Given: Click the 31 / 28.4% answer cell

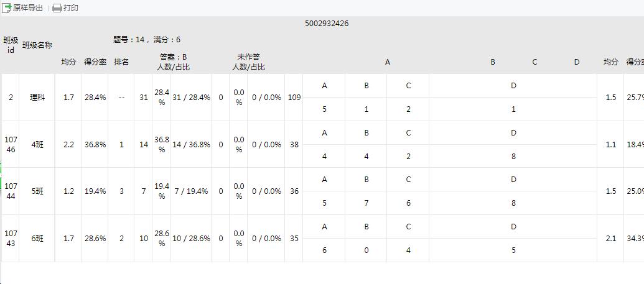Looking at the screenshot, I should click(x=191, y=98).
